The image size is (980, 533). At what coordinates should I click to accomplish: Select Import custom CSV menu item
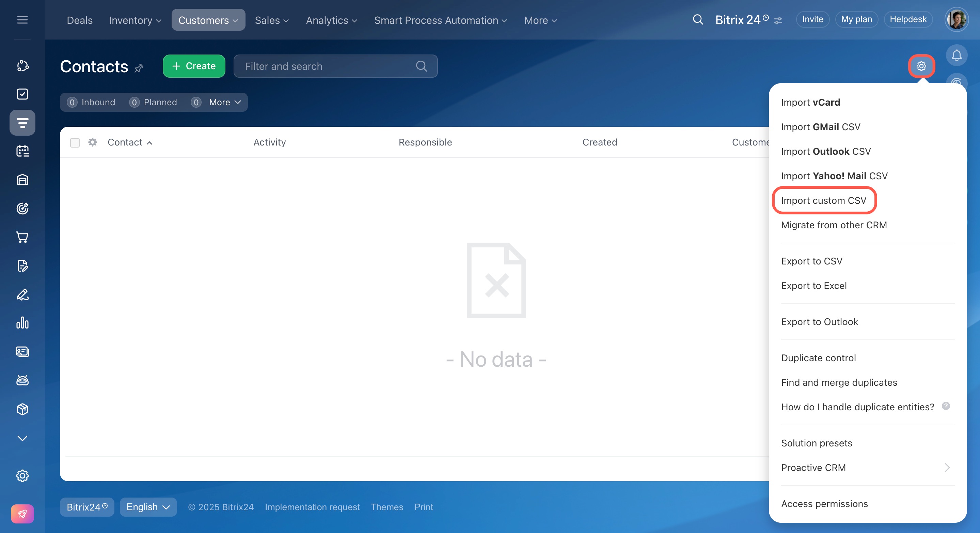(x=823, y=200)
